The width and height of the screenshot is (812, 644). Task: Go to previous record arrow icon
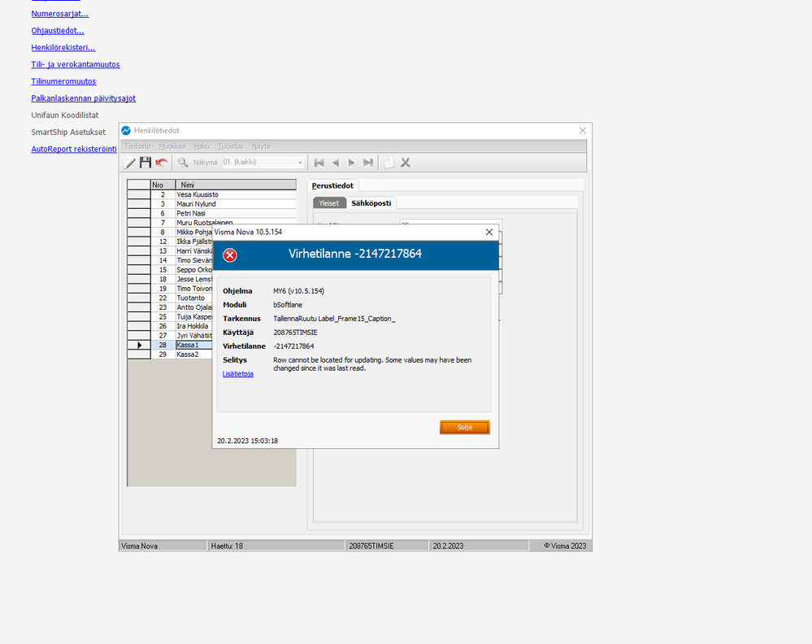pos(336,163)
